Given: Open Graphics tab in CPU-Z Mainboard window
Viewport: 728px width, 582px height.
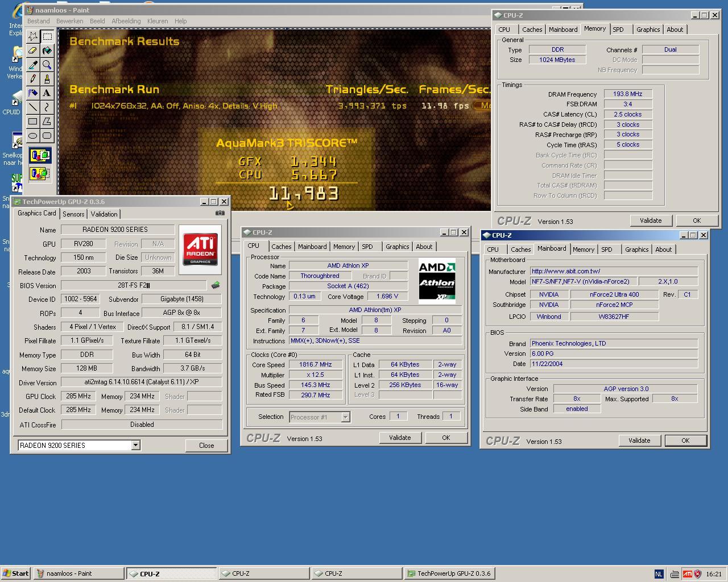Looking at the screenshot, I should tap(636, 250).
